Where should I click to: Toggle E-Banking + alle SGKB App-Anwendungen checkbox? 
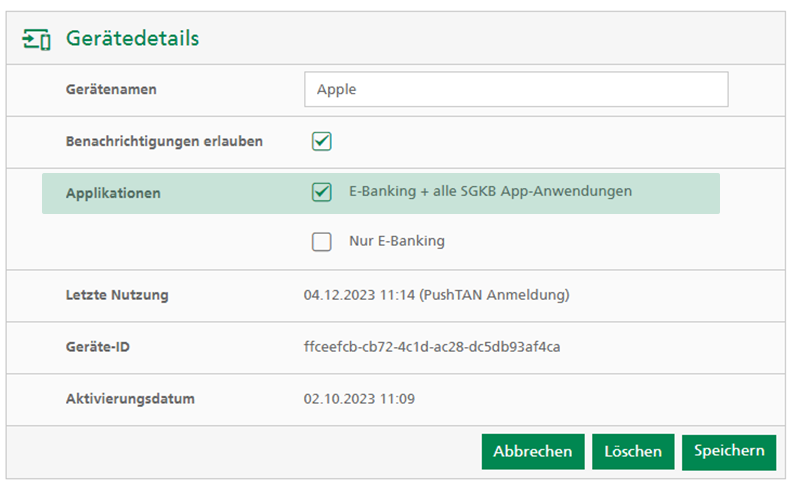(321, 192)
